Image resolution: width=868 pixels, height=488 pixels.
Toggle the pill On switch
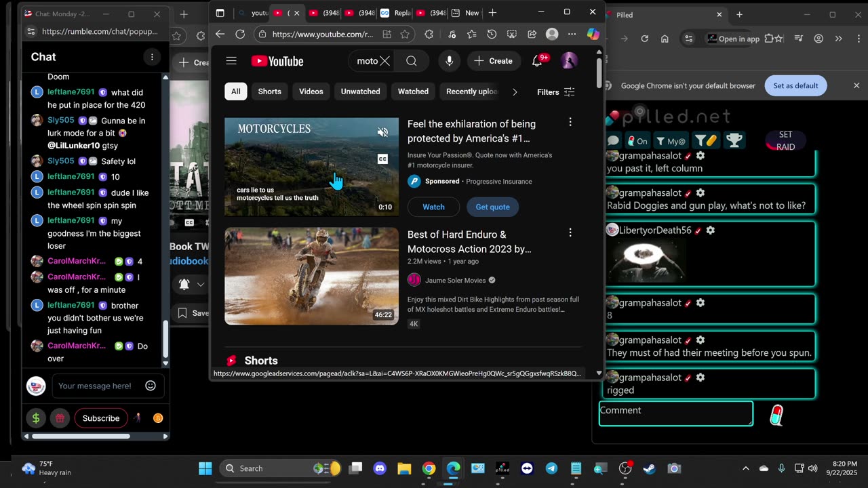point(637,141)
